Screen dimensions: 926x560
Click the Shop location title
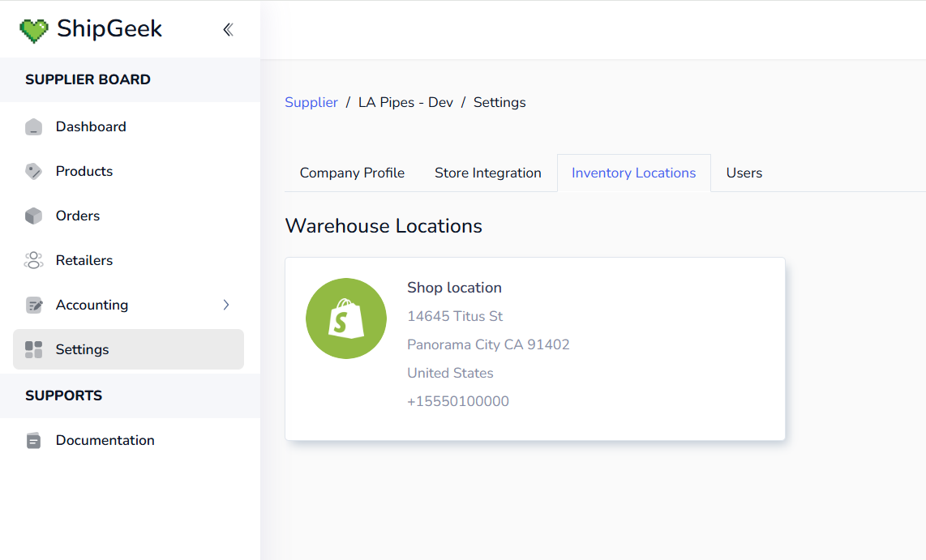pyautogui.click(x=454, y=288)
